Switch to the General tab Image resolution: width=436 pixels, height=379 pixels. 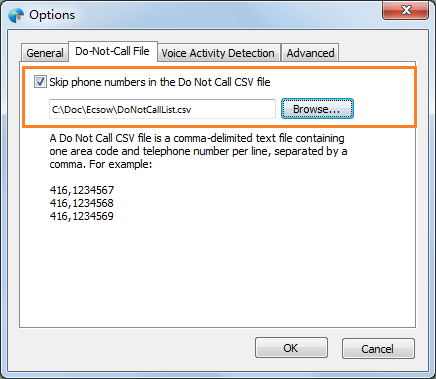tap(45, 53)
